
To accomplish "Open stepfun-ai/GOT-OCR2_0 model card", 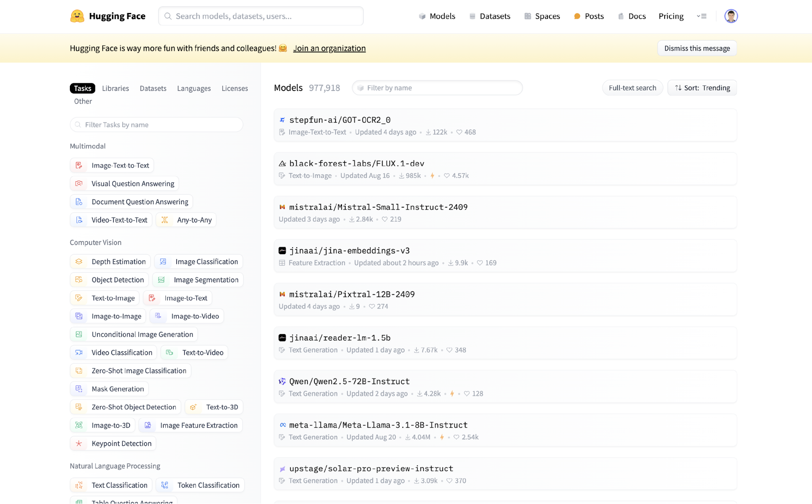I will (x=505, y=125).
